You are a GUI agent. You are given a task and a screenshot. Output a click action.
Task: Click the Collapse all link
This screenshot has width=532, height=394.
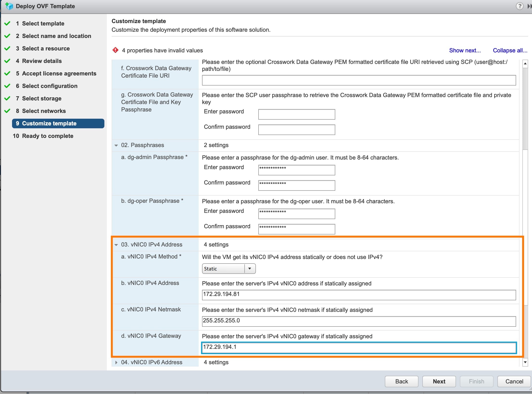point(510,50)
